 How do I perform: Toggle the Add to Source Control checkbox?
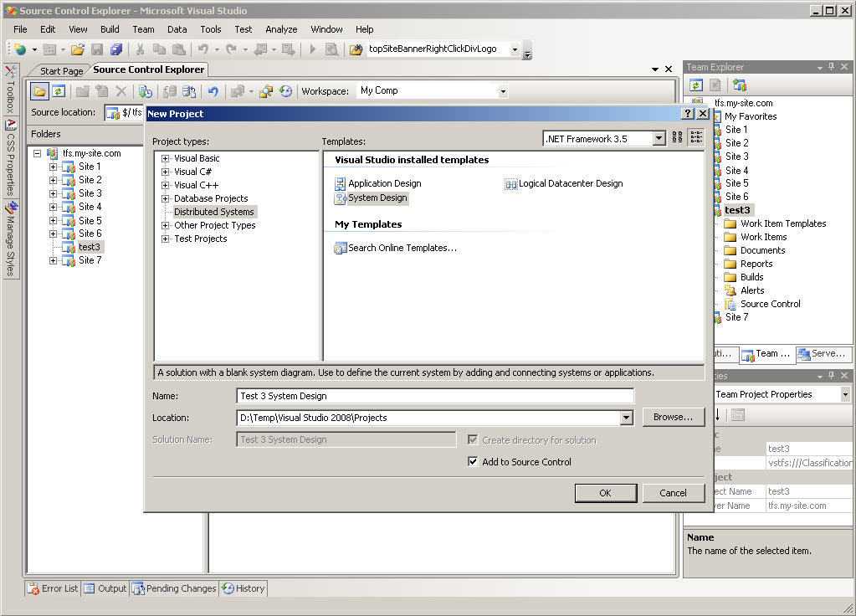pos(474,461)
